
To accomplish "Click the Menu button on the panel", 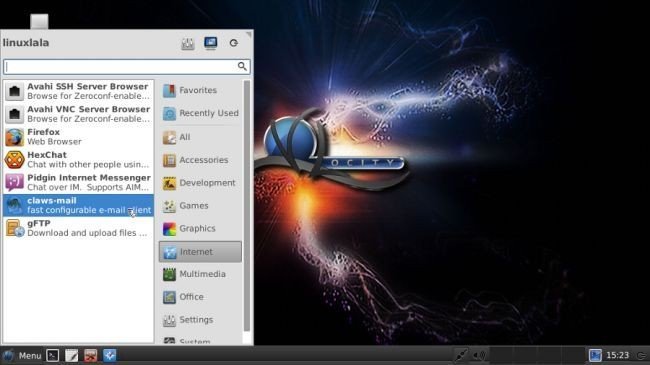I will click(x=22, y=355).
